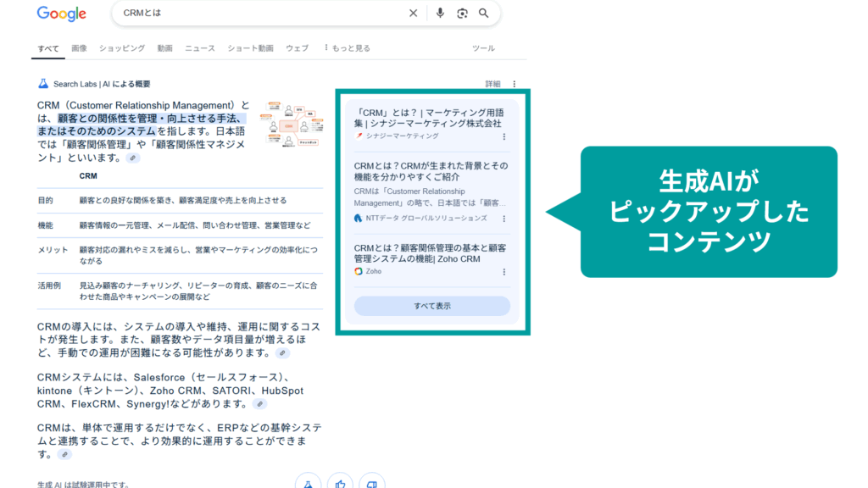868x488 pixels.
Task: Switch to the ショート動画 tab
Action: pyautogui.click(x=250, y=48)
